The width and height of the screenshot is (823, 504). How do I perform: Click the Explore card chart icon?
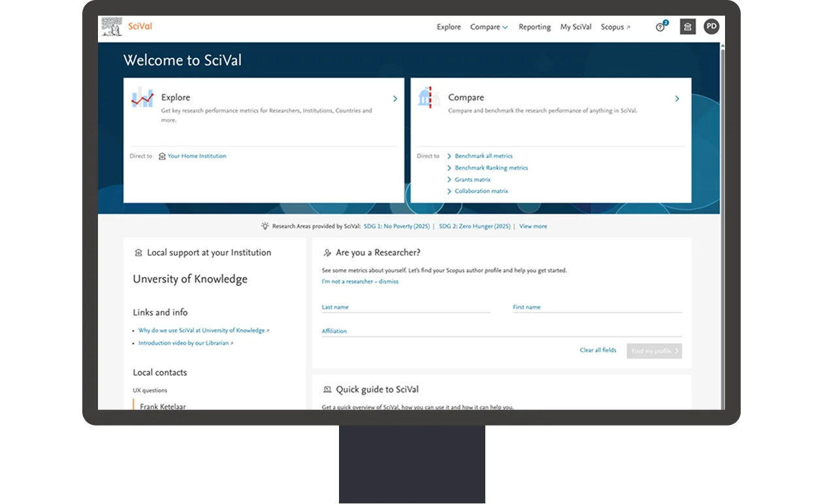click(x=142, y=97)
